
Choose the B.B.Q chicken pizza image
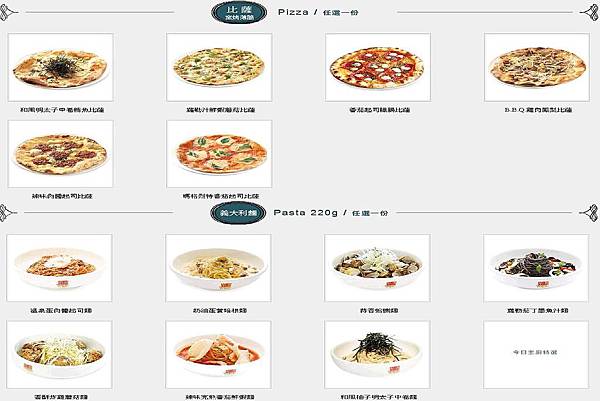point(537,67)
